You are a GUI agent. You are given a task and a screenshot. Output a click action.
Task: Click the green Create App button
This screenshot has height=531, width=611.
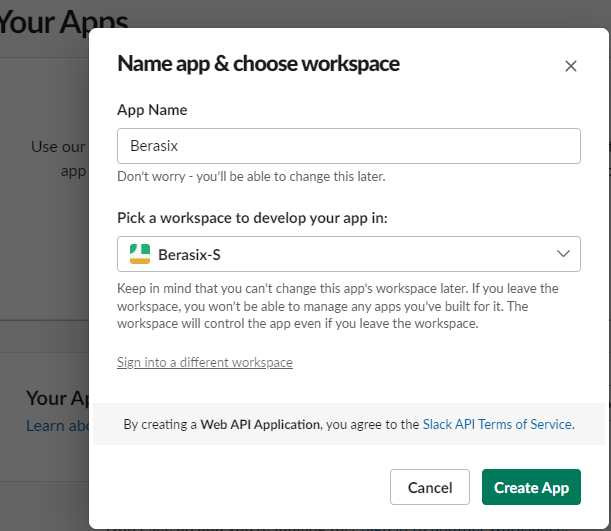(531, 487)
